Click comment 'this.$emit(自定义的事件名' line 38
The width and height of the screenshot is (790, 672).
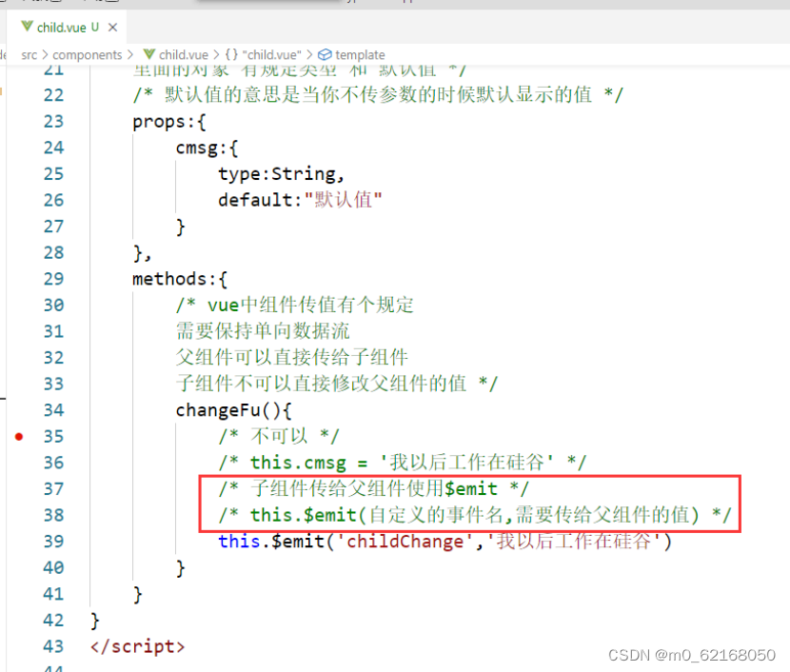click(475, 515)
